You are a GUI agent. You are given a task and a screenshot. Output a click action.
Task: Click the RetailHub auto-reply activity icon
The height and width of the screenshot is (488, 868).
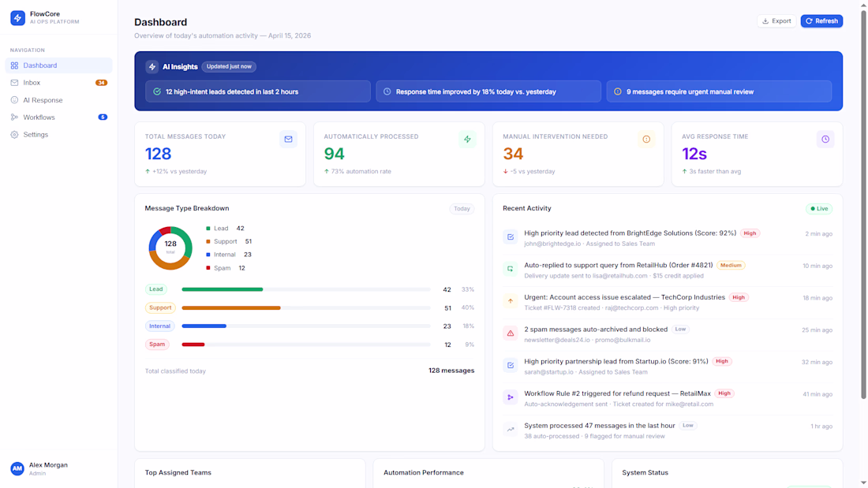511,269
